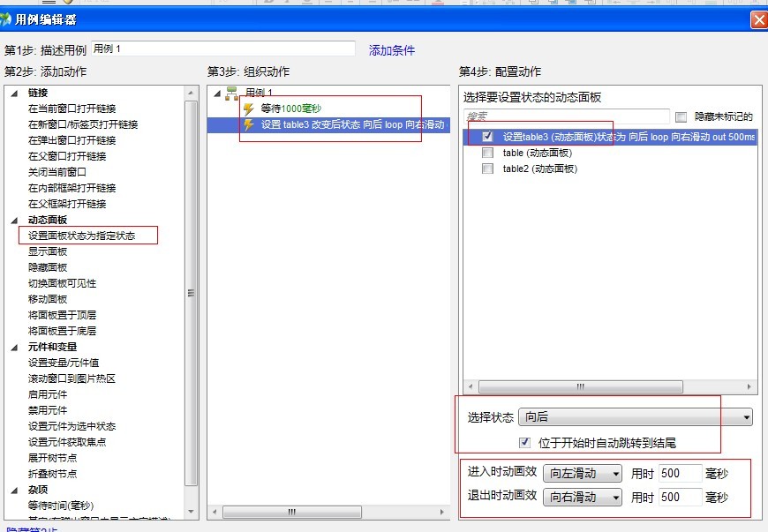This screenshot has width=768, height=532.
Task: Select 滚动窗口到图片热区 action
Action: (72, 378)
